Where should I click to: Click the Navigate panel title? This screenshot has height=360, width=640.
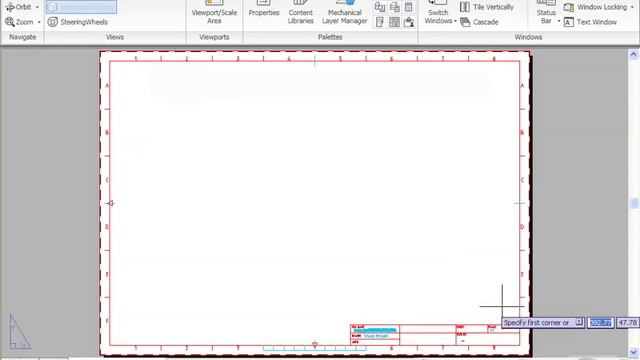coord(23,37)
